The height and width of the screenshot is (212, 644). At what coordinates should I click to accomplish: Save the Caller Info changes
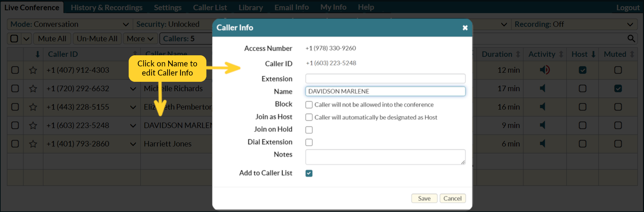click(x=424, y=198)
